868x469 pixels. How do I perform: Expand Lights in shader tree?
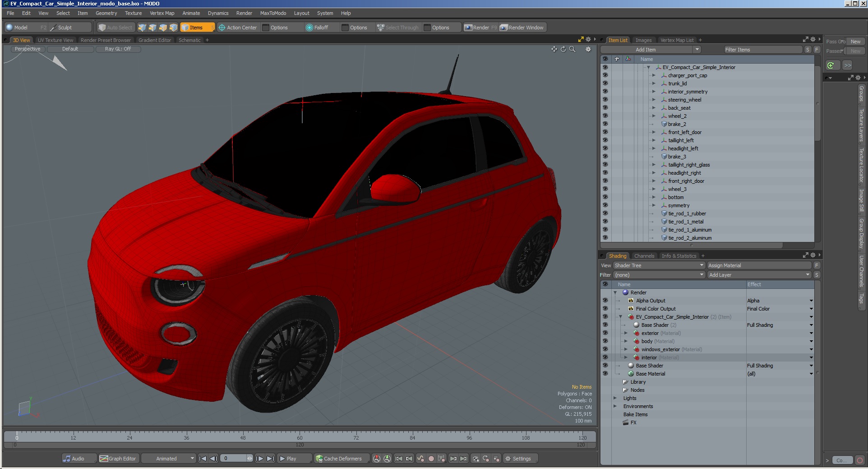[615, 398]
